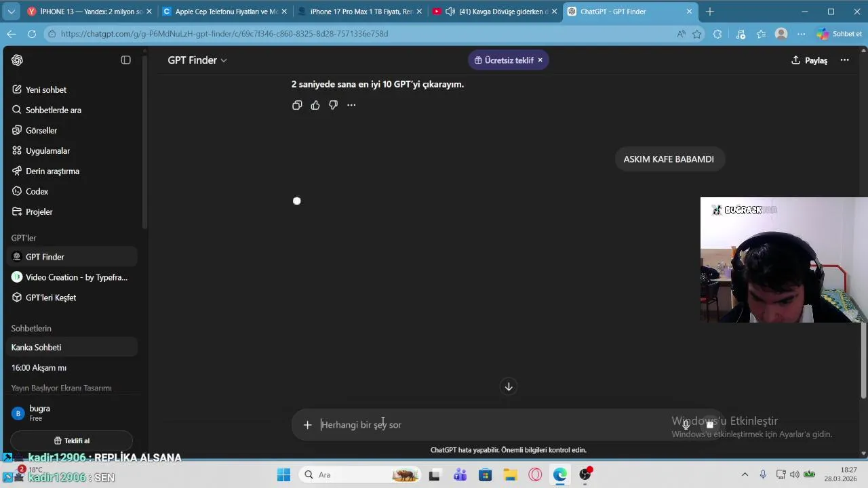Image resolution: width=868 pixels, height=488 pixels.
Task: Dismiss the Ücretsiz teklif badge
Action: [540, 60]
